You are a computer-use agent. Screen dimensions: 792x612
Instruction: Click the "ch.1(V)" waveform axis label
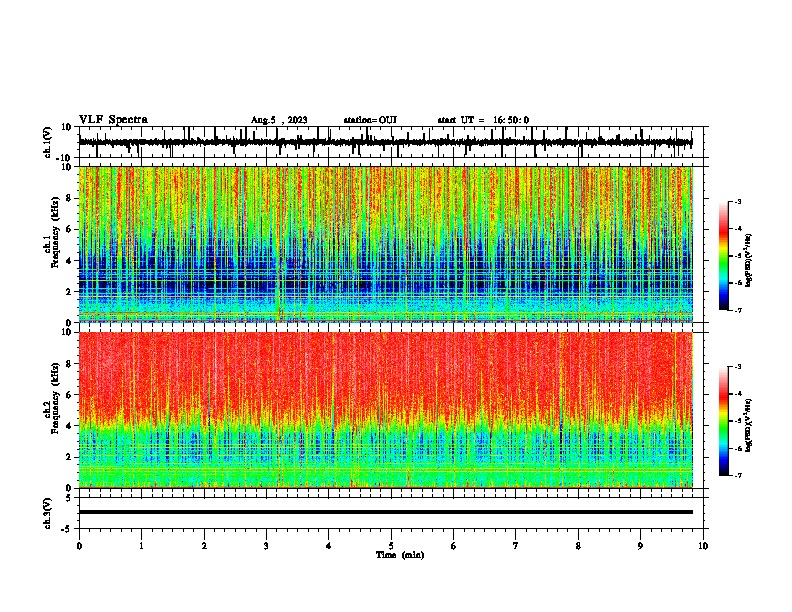(48, 142)
